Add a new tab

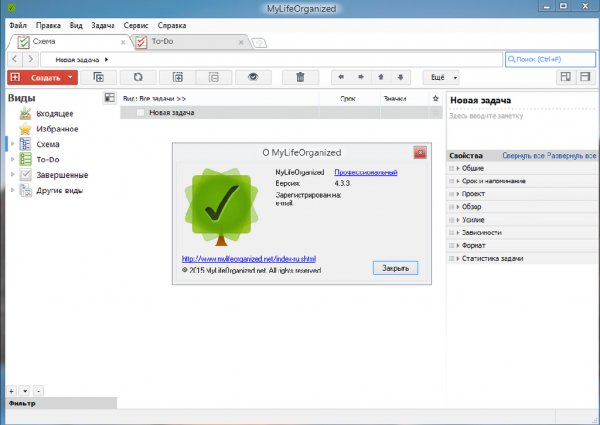click(x=259, y=43)
